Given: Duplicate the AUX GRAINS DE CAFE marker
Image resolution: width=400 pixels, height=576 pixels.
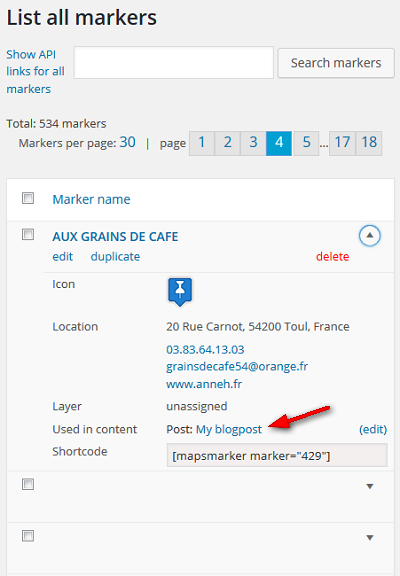Looking at the screenshot, I should tap(115, 256).
